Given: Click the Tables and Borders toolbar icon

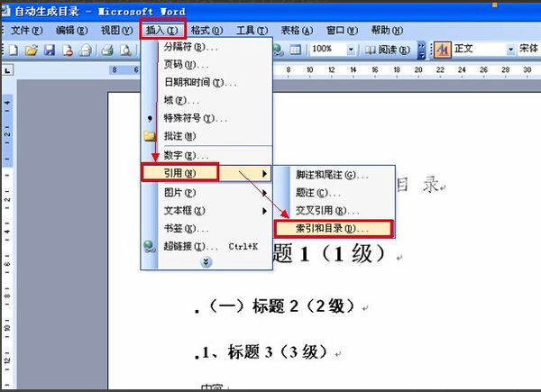Looking at the screenshot, I should pyautogui.click(x=295, y=50).
